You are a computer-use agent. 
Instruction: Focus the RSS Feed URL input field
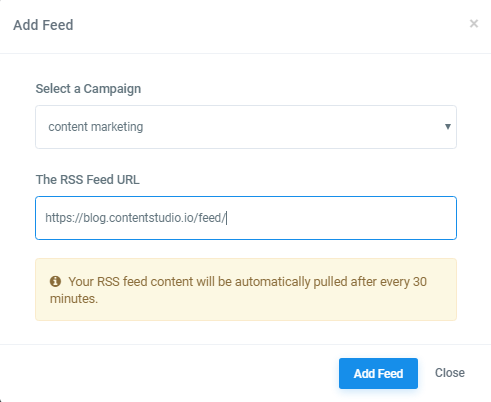(246, 218)
